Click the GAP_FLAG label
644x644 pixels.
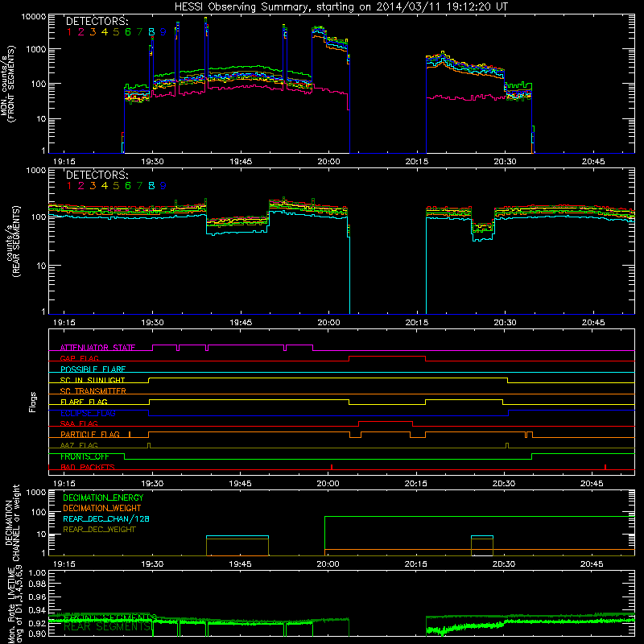point(79,358)
